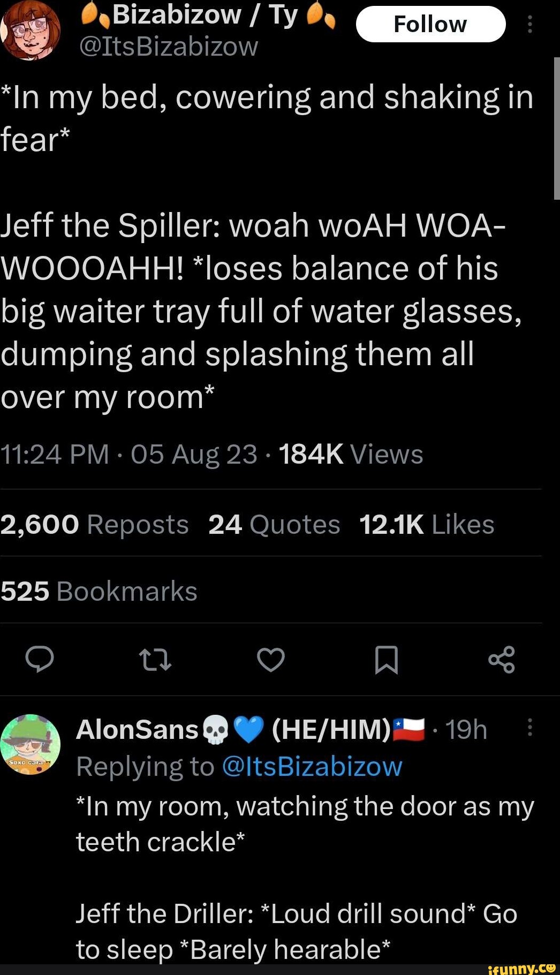View the 12.1K Likes list
560x975 pixels.
pos(426,525)
